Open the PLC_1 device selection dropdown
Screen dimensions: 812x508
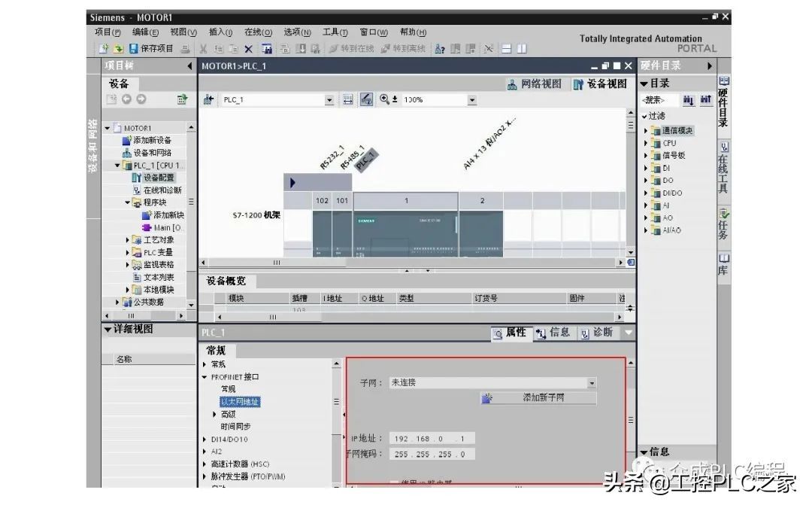[329, 99]
